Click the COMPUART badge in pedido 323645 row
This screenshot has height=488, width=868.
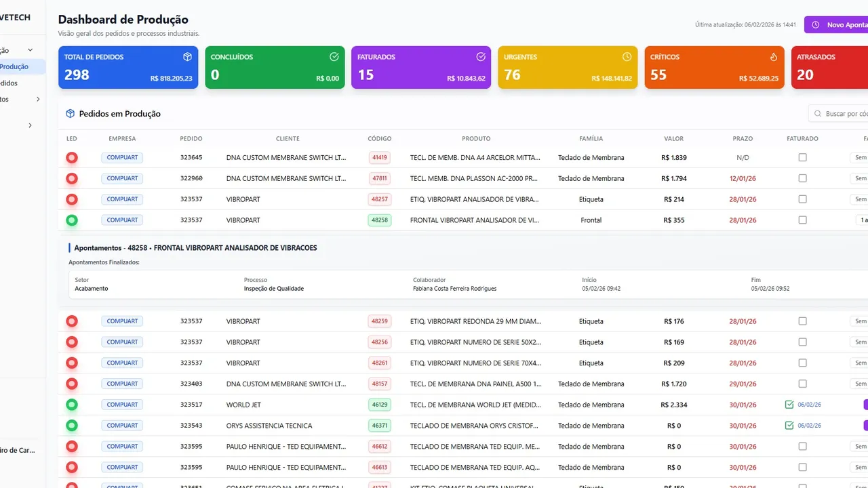[122, 157]
